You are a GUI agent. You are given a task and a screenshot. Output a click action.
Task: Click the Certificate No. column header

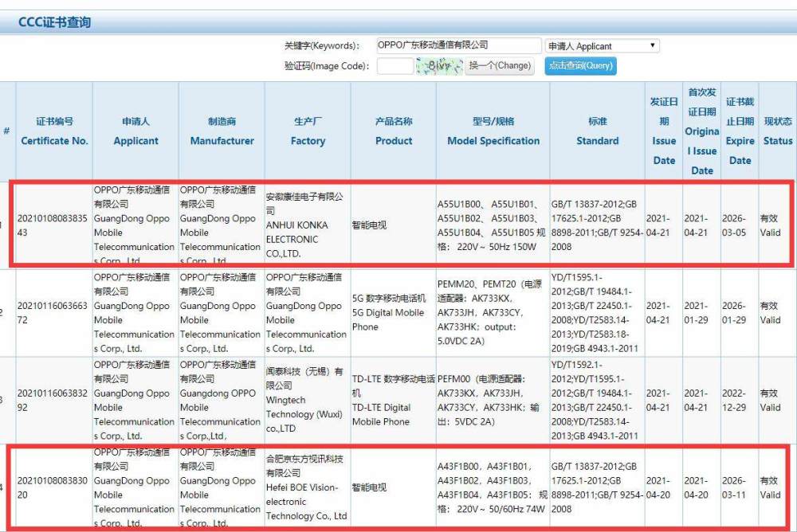point(54,131)
